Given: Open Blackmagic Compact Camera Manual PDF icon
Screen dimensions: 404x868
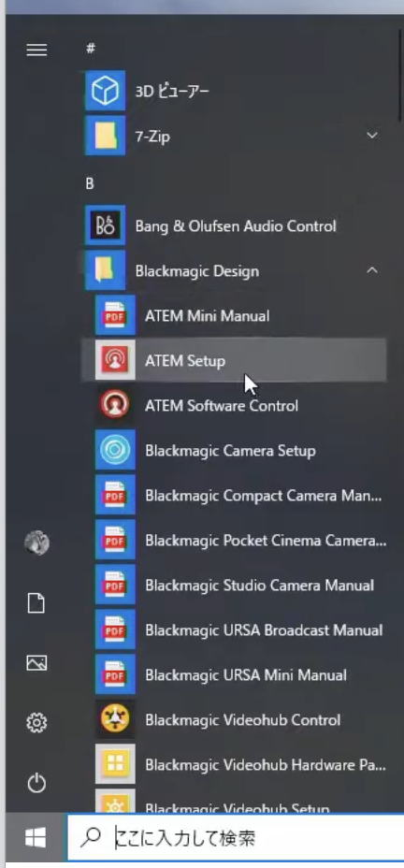Looking at the screenshot, I should (115, 495).
